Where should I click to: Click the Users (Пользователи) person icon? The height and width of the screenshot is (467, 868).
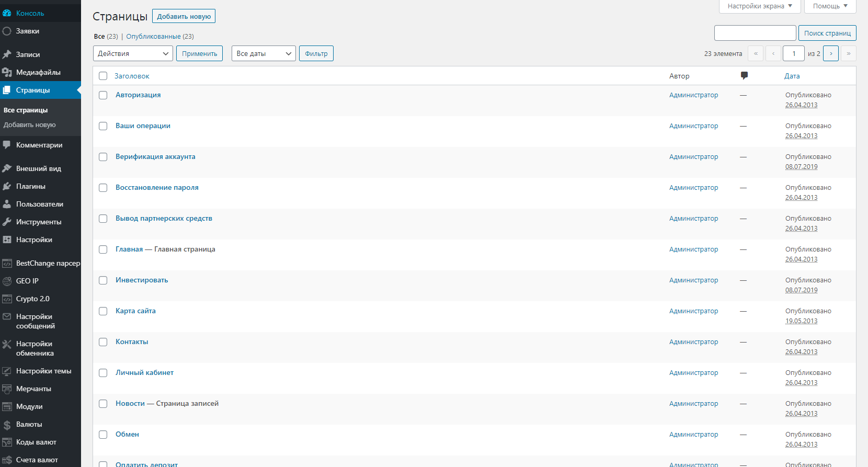7,204
